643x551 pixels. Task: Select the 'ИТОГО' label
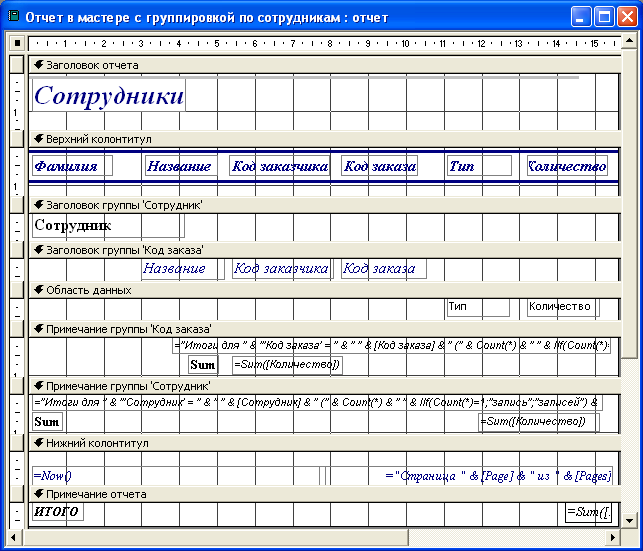coord(58,512)
